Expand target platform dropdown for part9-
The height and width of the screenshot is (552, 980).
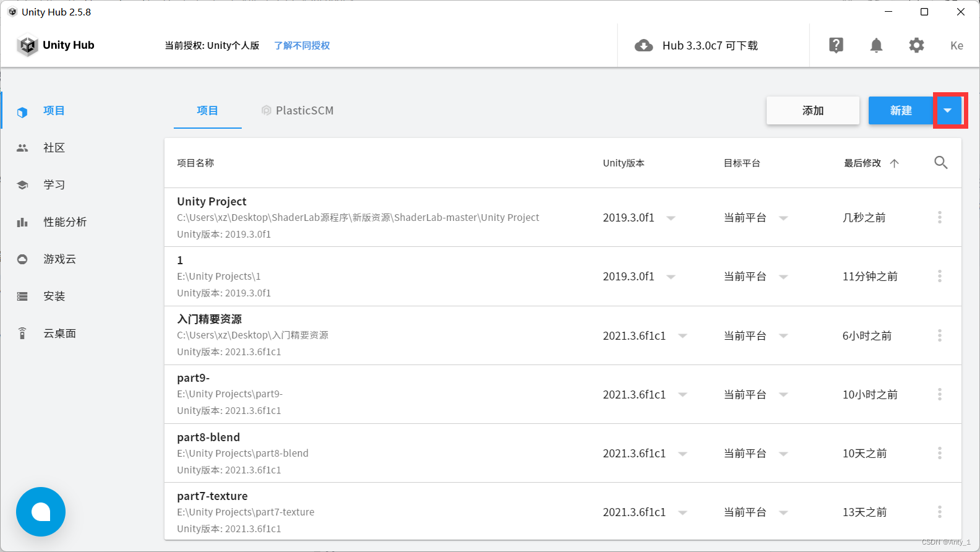(x=783, y=395)
